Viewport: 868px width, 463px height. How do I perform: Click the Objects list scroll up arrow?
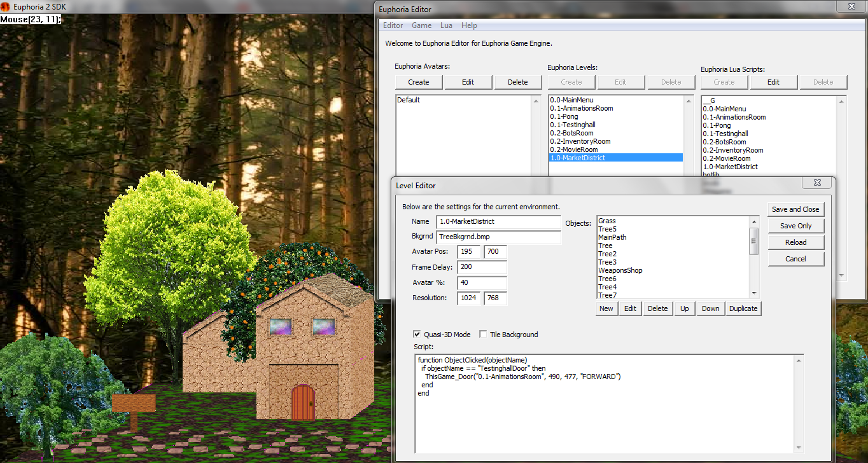click(754, 222)
